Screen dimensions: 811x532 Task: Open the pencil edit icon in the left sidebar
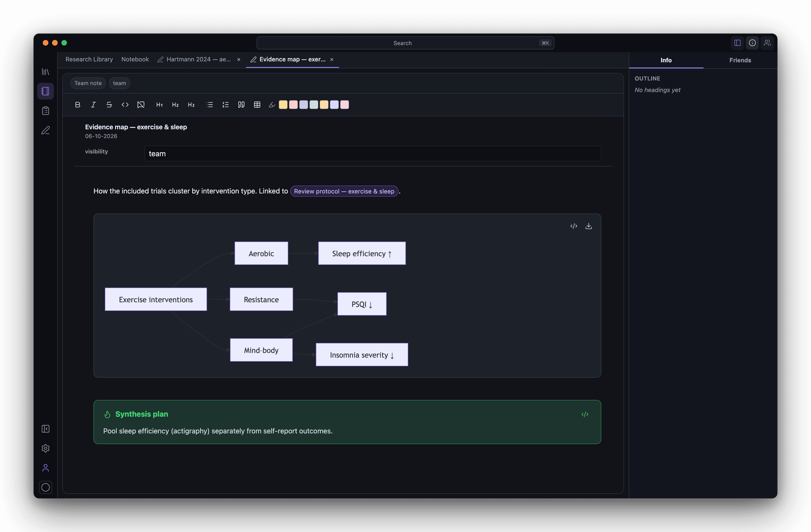pyautogui.click(x=45, y=130)
